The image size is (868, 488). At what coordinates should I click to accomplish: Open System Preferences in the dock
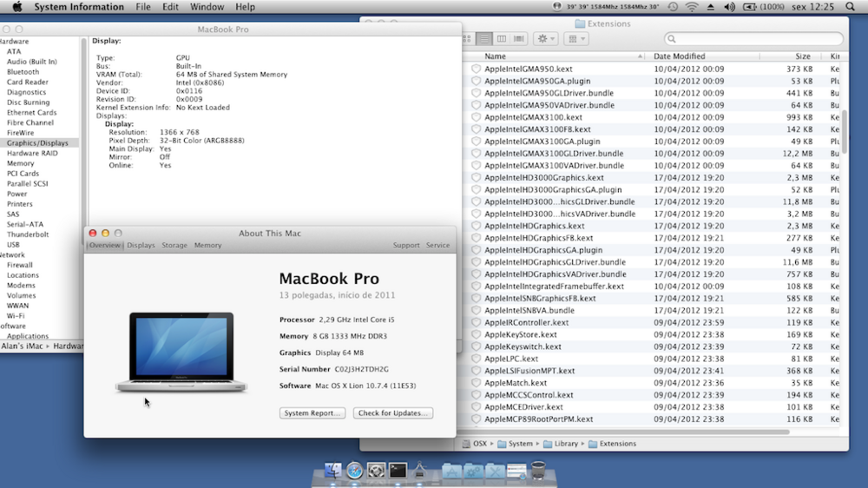377,471
